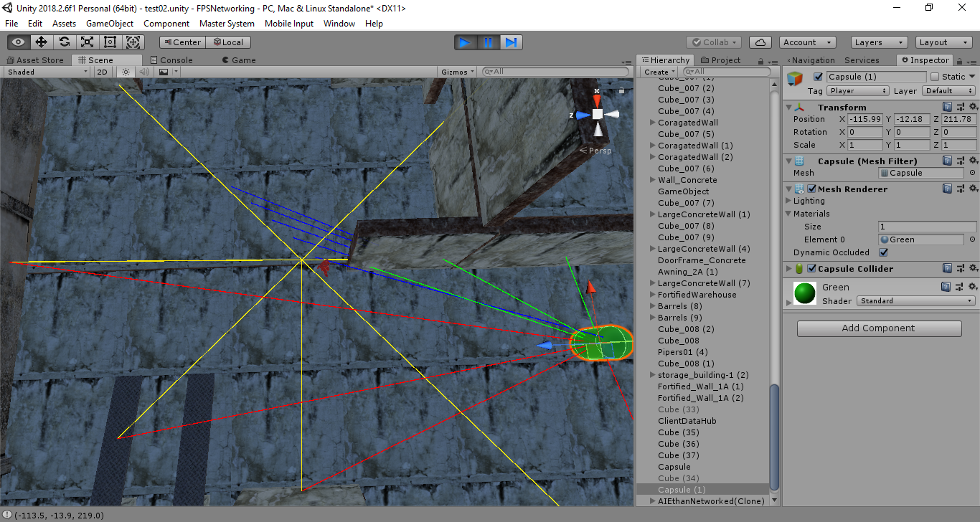Click Mesh field object picker circle
Image resolution: width=980 pixels, height=522 pixels.
click(972, 173)
